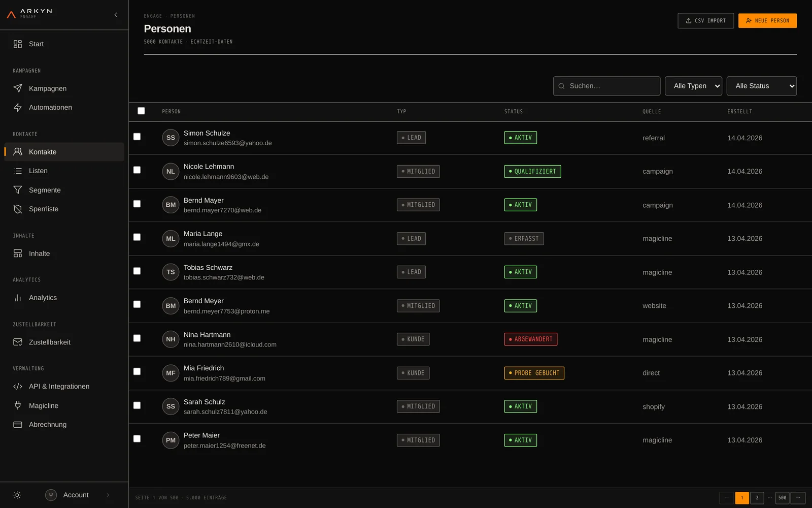Screen dimensions: 812x508
Task: Open the Alle Typen dropdown
Action: [693, 86]
